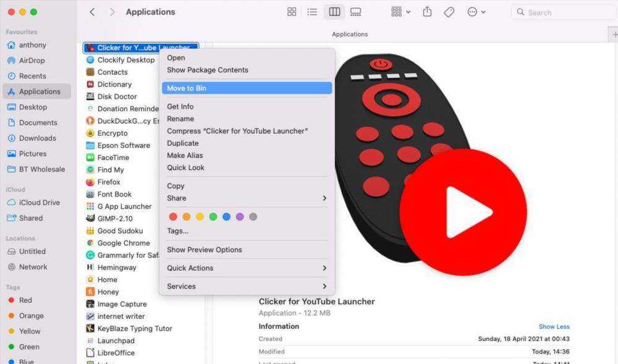Select Get Info in context menu
The image size is (618, 364).
point(180,107)
